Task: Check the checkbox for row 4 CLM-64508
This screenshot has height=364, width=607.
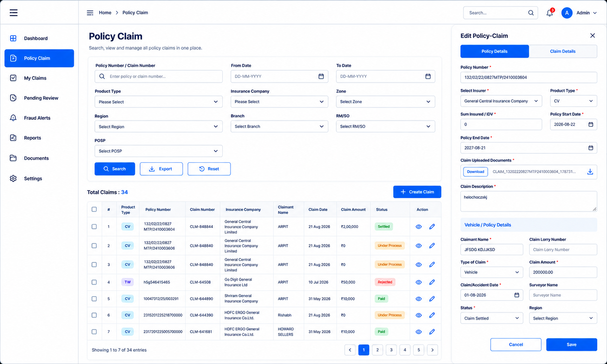Action: point(94,282)
